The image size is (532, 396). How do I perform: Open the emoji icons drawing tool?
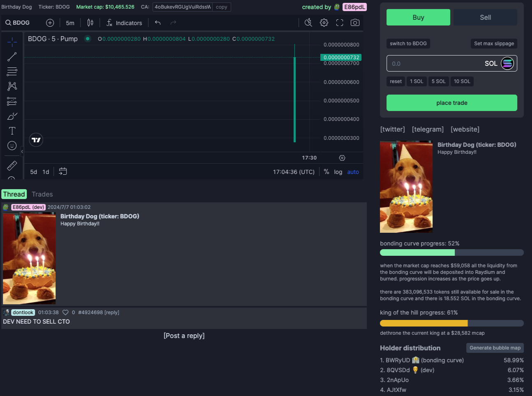click(12, 146)
